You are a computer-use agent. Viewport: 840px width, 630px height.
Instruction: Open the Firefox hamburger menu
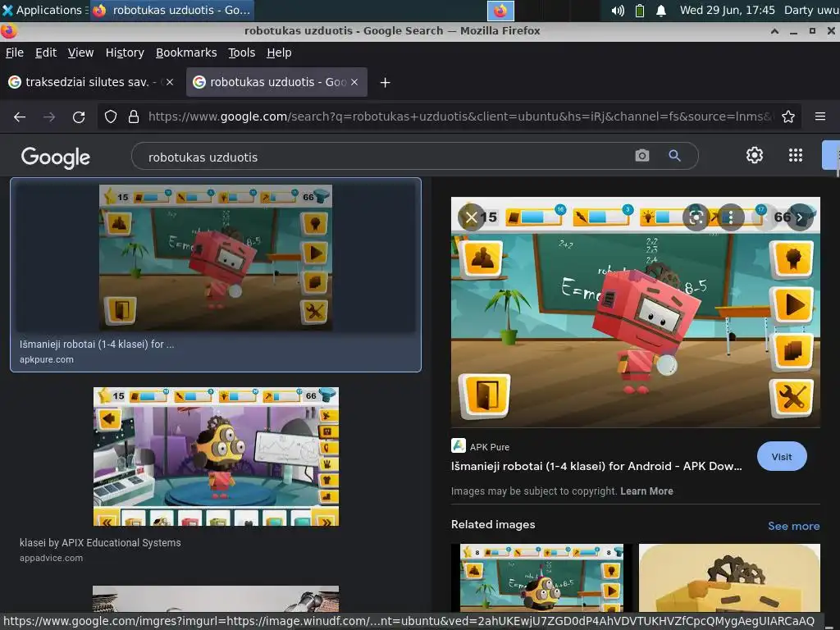[820, 116]
